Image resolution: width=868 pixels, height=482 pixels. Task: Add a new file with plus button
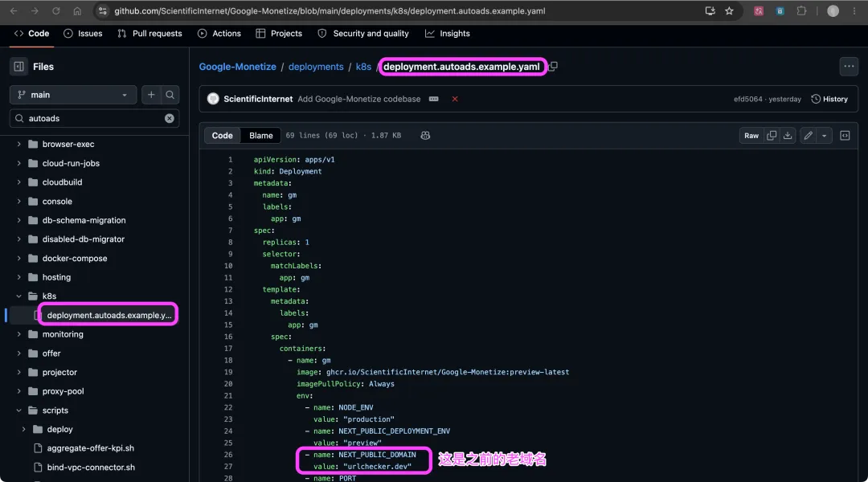151,95
